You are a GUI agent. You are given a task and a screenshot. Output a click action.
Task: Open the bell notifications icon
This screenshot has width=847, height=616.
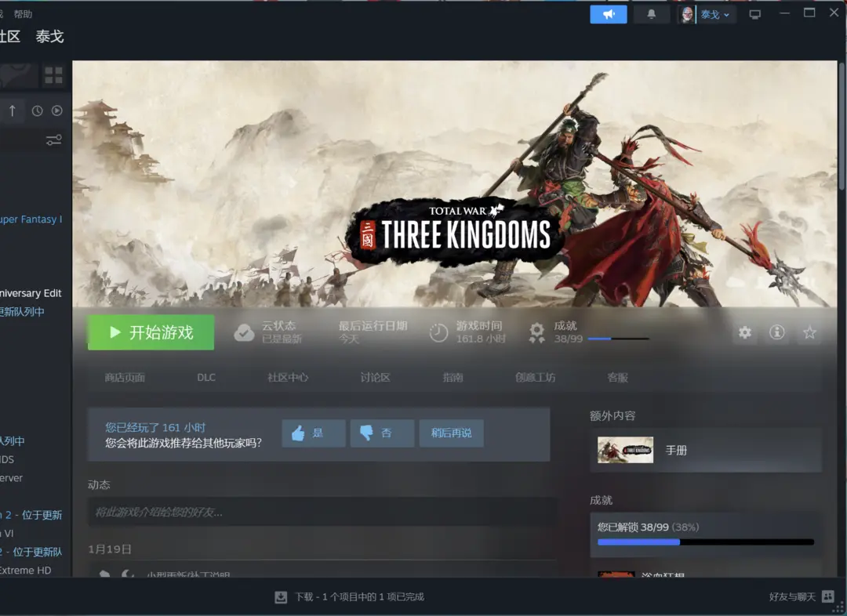tap(652, 15)
